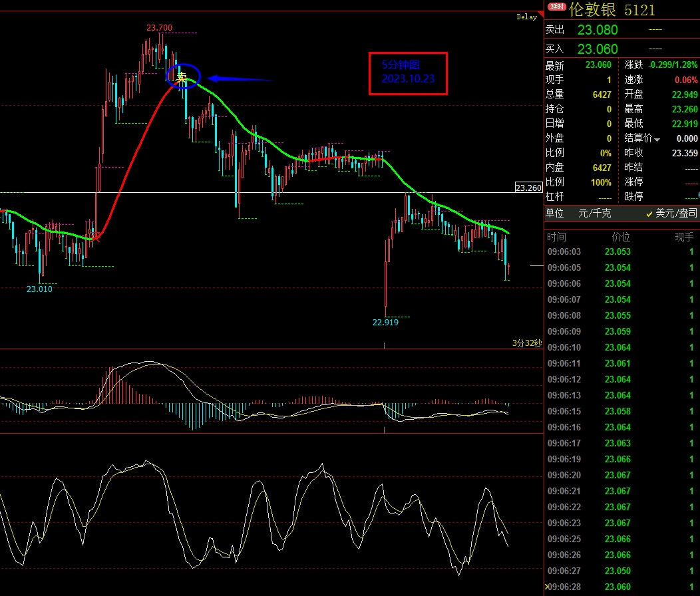Click the 最高 value 23.260 in quote panel

pos(685,109)
